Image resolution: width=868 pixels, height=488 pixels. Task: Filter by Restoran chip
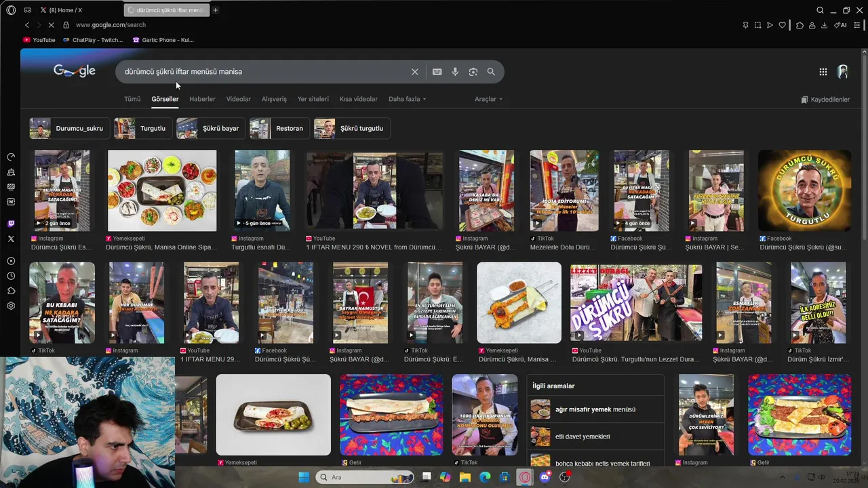pyautogui.click(x=279, y=128)
